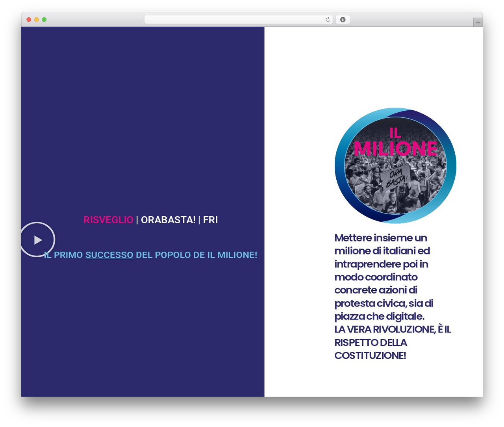The height and width of the screenshot is (427, 504).
Task: Click the Il Milione circular logo
Action: pos(395,165)
